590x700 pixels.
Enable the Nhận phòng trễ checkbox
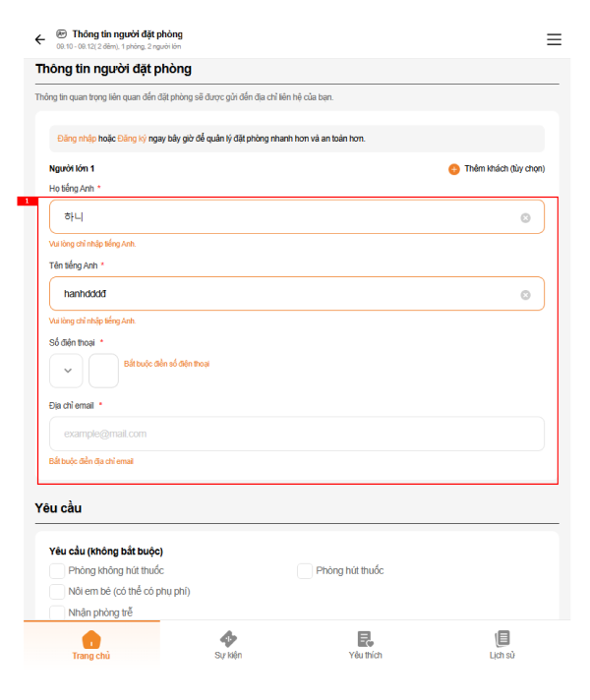pyautogui.click(x=57, y=612)
